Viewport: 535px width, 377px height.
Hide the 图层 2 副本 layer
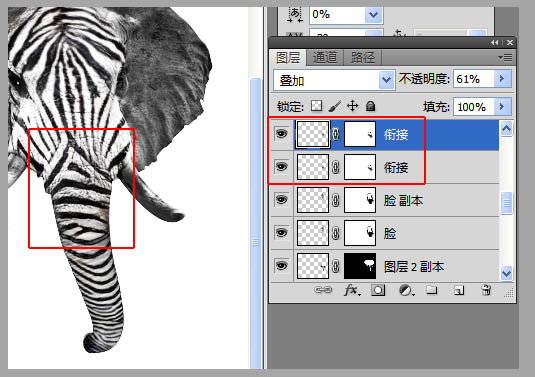pyautogui.click(x=281, y=265)
